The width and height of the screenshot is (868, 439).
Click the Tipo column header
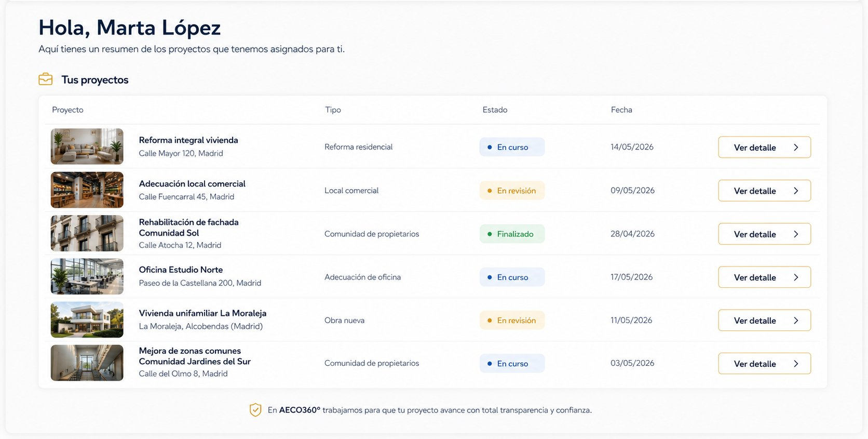pos(333,110)
